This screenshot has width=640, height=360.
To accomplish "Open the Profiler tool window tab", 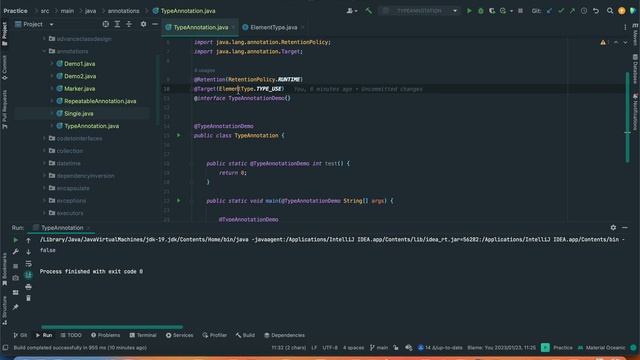I will click(214, 335).
